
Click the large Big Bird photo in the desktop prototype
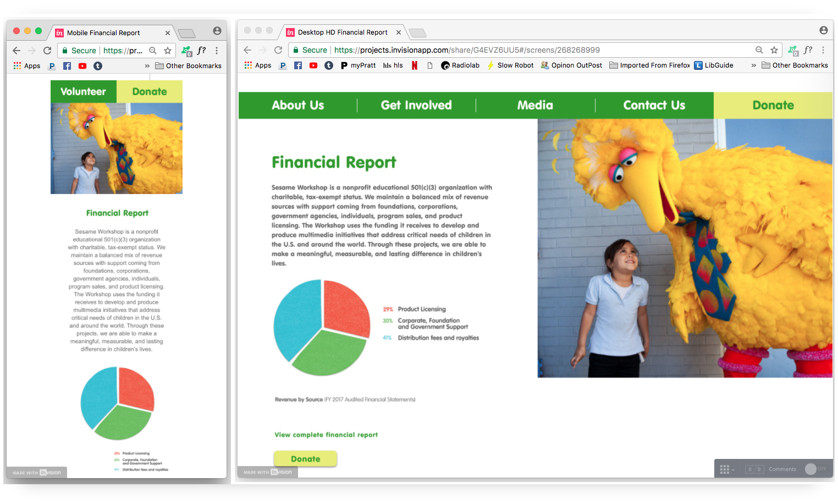tap(685, 248)
